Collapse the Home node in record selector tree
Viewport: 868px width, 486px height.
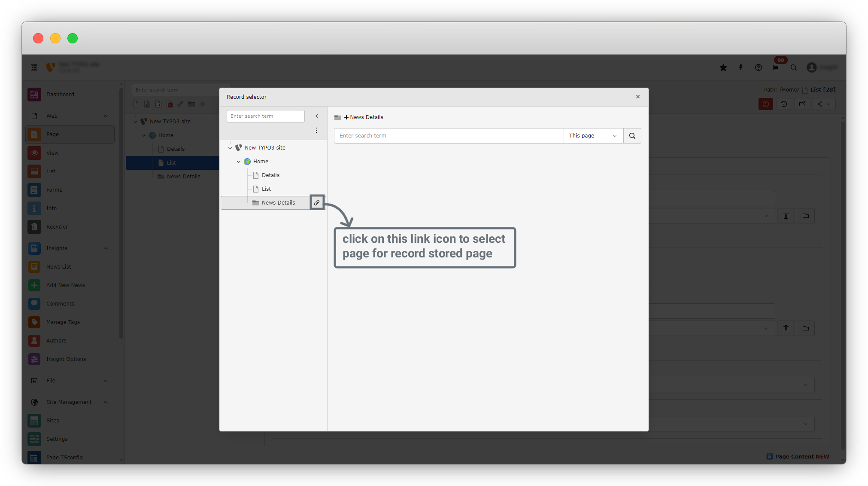click(x=239, y=162)
